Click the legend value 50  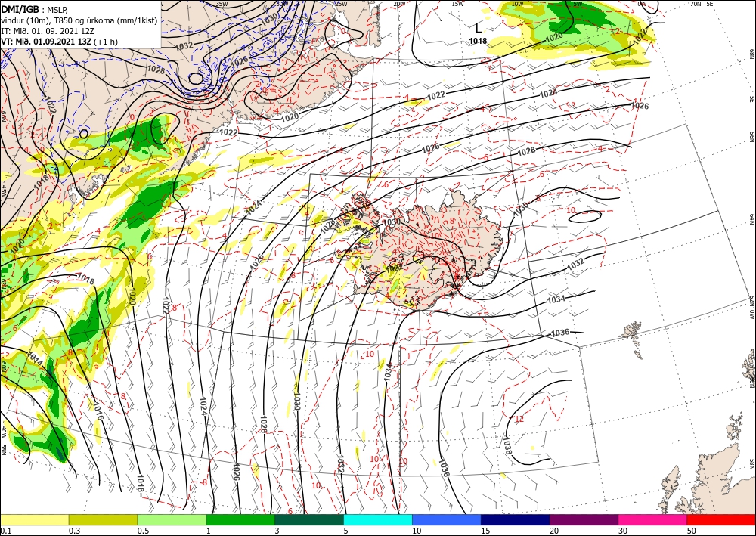(692, 531)
